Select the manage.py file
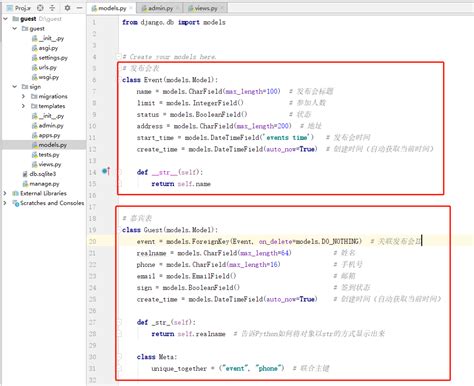 [x=41, y=184]
